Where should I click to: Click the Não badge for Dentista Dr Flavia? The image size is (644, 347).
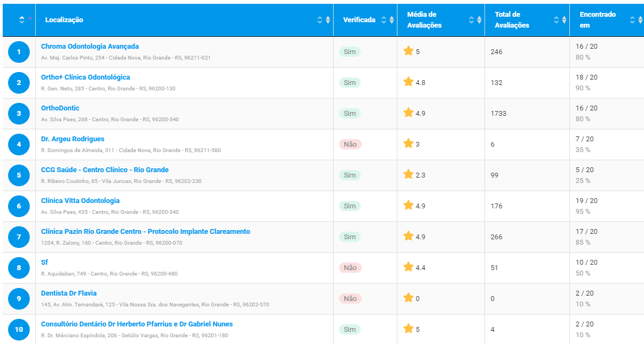[350, 298]
